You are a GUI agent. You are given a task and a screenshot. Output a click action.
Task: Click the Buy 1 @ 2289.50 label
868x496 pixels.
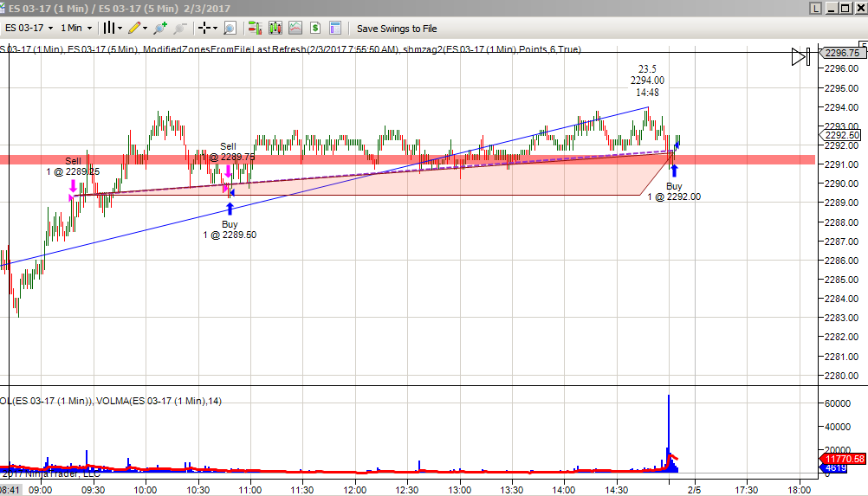tap(230, 229)
